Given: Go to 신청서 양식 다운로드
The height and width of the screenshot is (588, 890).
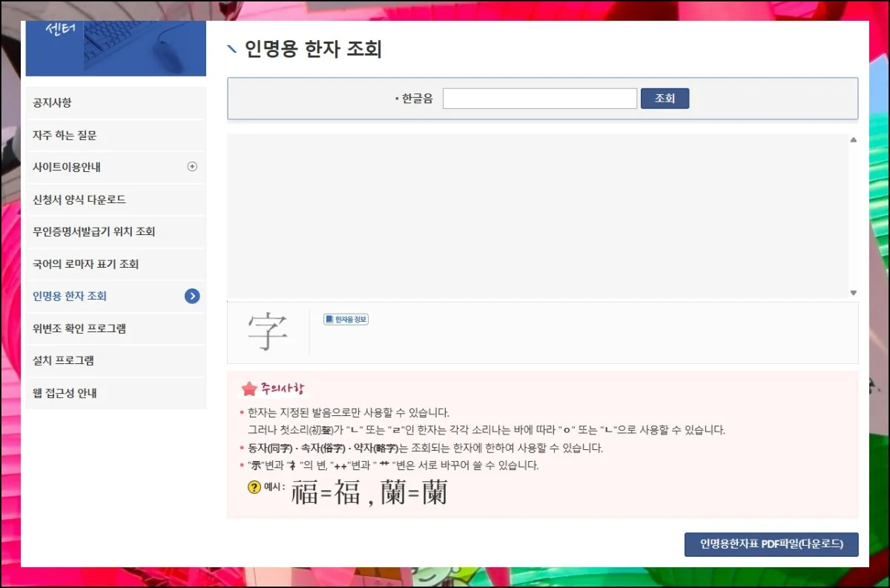Looking at the screenshot, I should [79, 199].
